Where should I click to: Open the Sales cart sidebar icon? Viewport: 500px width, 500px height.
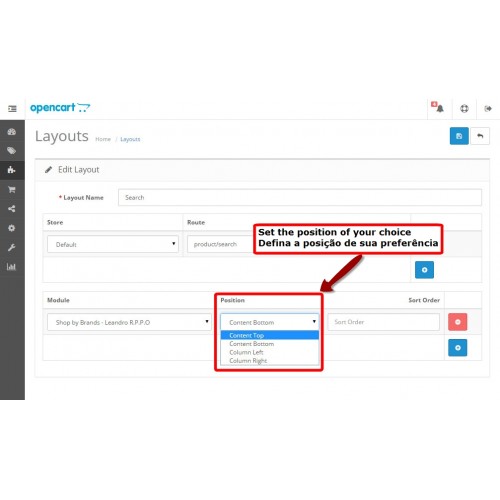(x=12, y=189)
